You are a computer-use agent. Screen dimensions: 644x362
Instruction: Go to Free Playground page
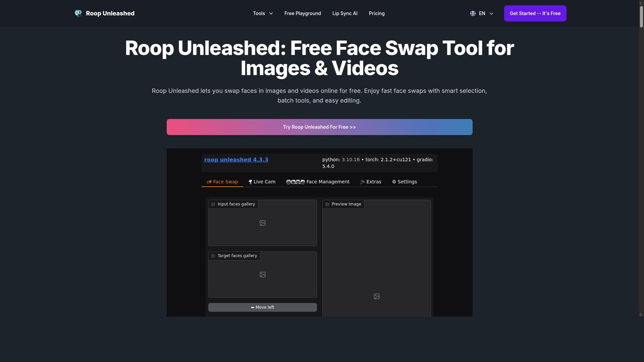(x=303, y=13)
